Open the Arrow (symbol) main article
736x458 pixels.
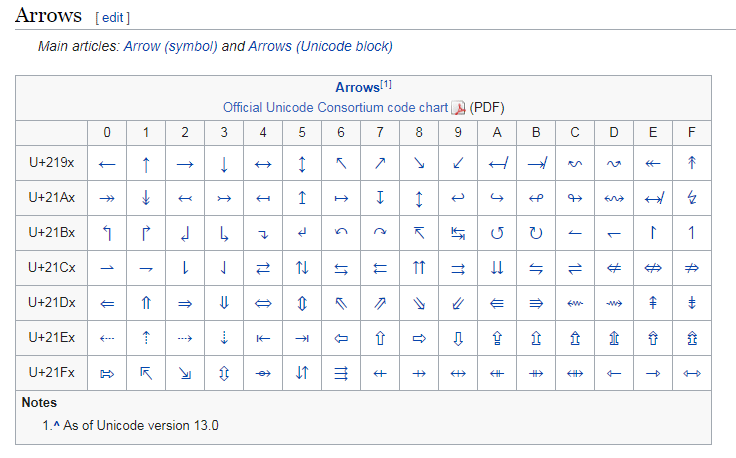coord(170,46)
